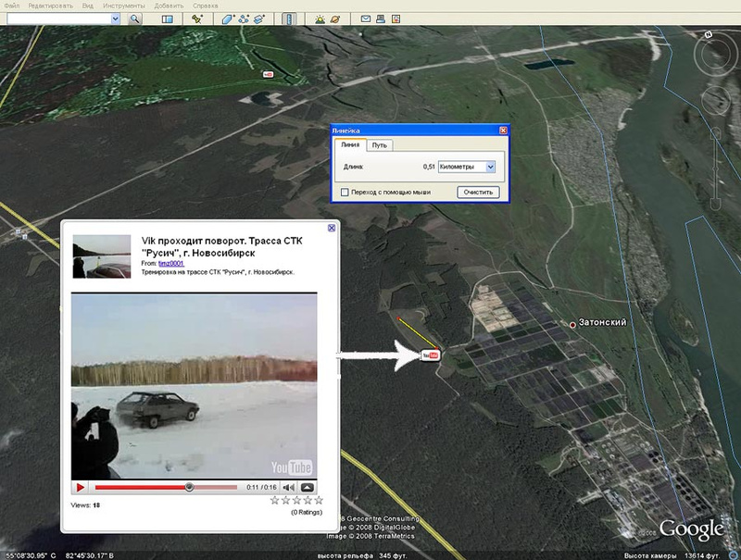The width and height of the screenshot is (741, 560).
Task: Select the add polygon tool
Action: pyautogui.click(x=228, y=19)
